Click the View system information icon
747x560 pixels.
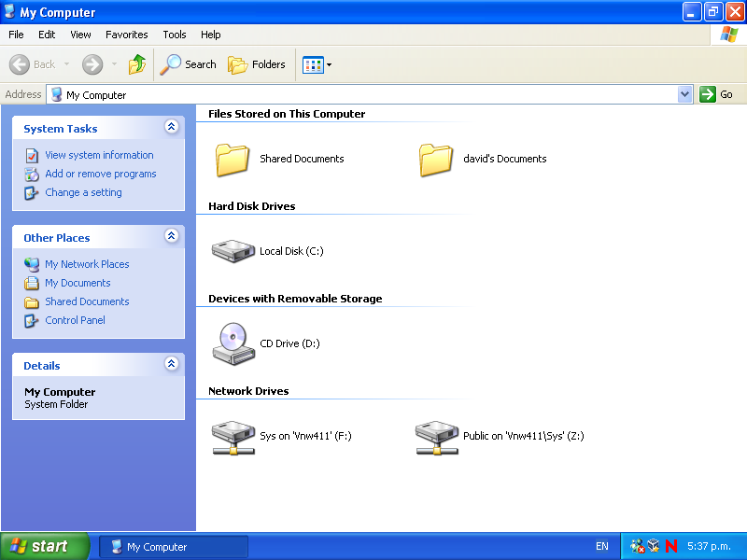[x=32, y=156]
